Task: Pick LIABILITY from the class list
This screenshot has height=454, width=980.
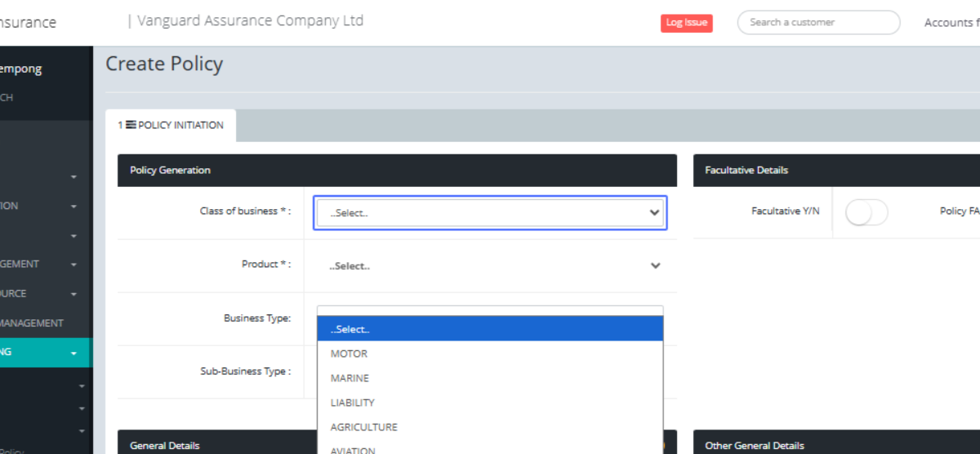Action: pyautogui.click(x=352, y=403)
